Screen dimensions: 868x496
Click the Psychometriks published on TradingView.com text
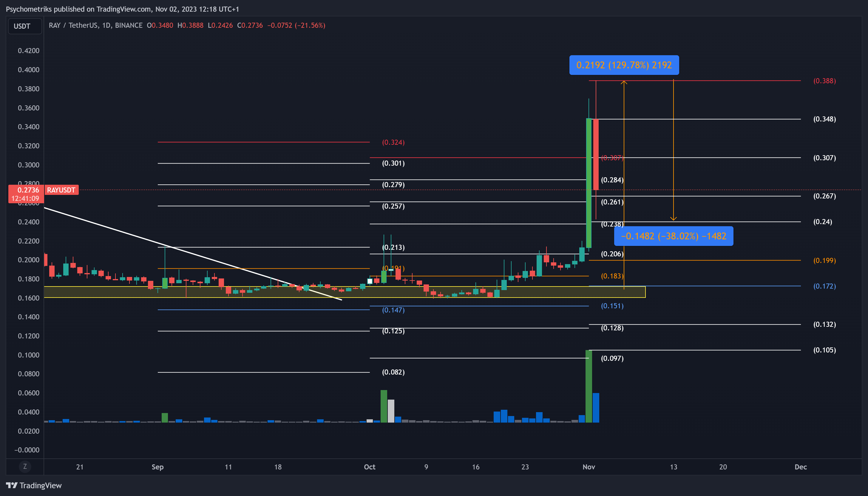(78, 9)
